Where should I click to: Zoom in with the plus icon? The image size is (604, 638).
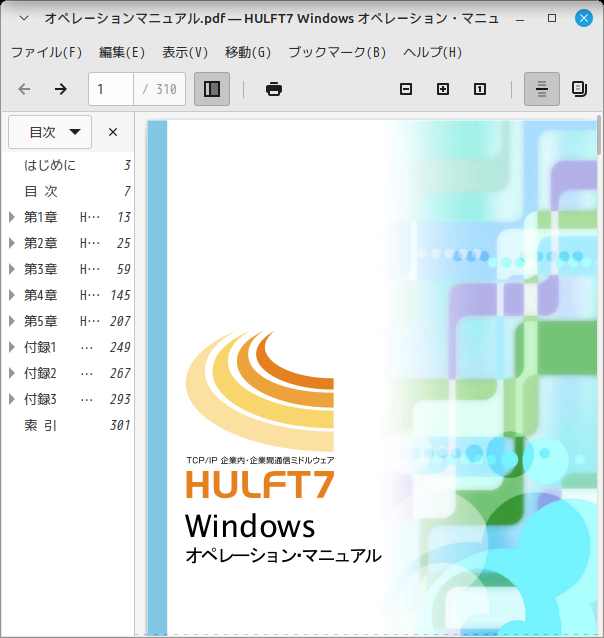[x=443, y=89]
